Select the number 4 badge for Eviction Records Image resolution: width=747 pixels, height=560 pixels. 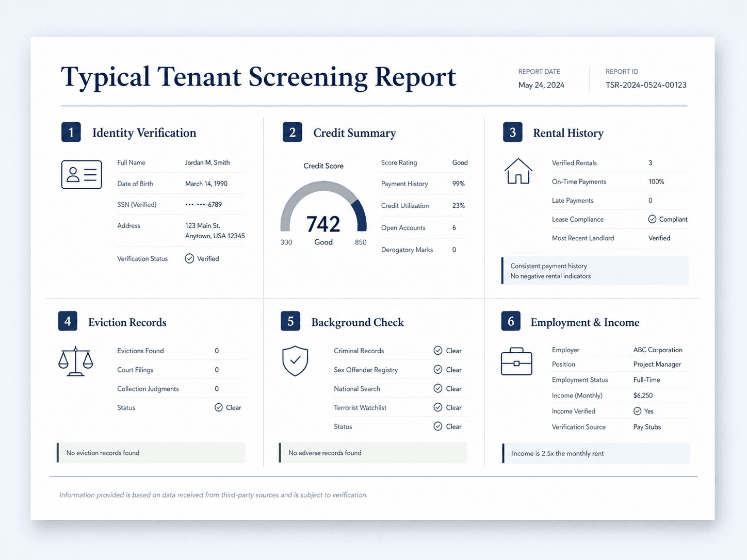coord(68,321)
